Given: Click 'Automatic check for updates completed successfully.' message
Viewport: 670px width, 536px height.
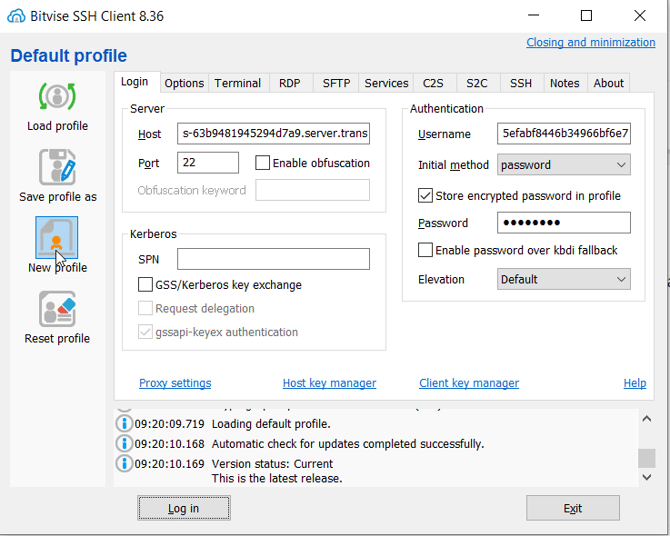Looking at the screenshot, I should (348, 444).
